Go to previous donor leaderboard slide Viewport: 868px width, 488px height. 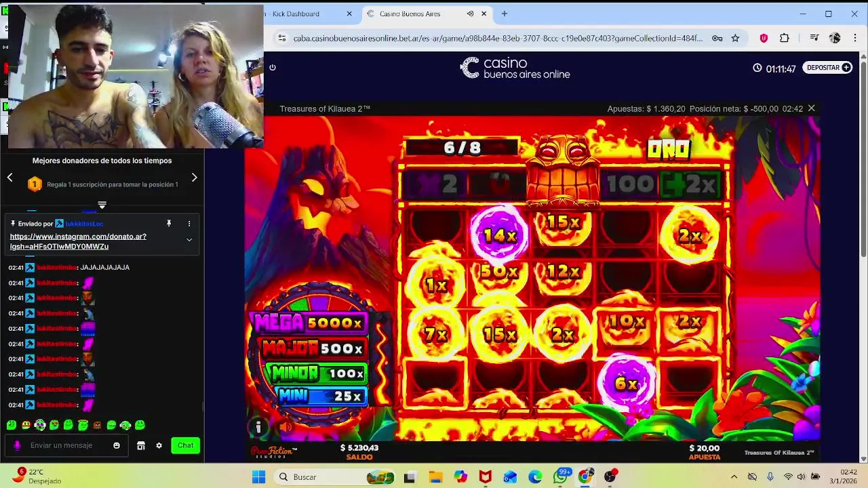(9, 178)
